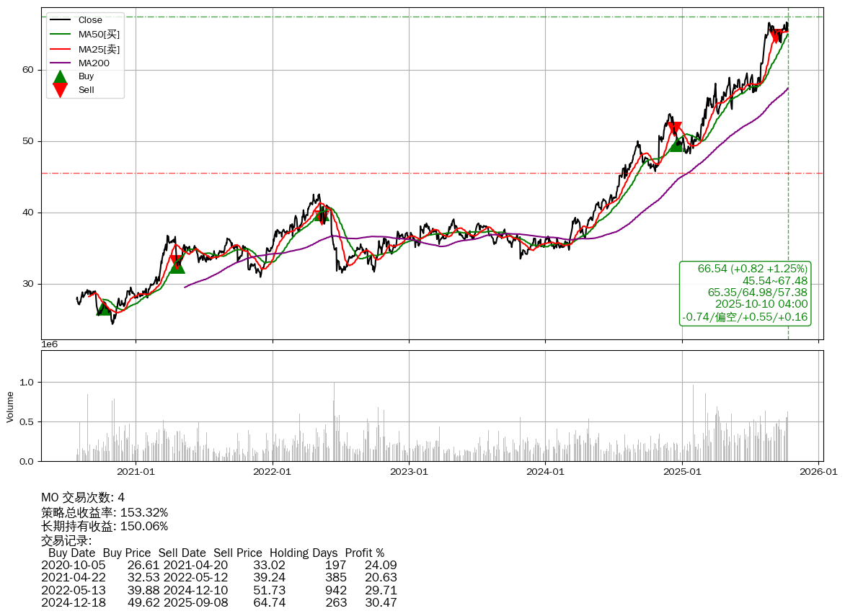Select the 2020-10-05 buy date in trade records
Viewport: 845px width, 616px height.
73,566
